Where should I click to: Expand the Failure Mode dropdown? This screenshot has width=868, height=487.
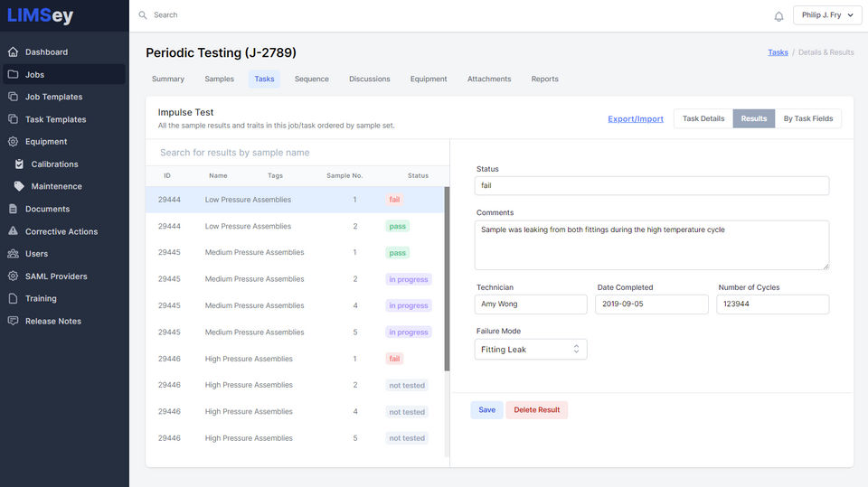[x=531, y=350]
